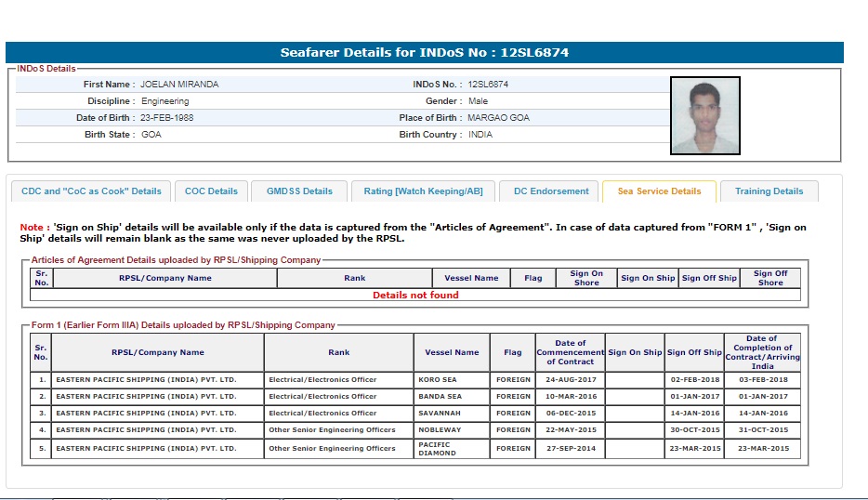This screenshot has width=868, height=500.
Task: Select the INDoS No. value 12SL6874
Action: click(x=488, y=85)
